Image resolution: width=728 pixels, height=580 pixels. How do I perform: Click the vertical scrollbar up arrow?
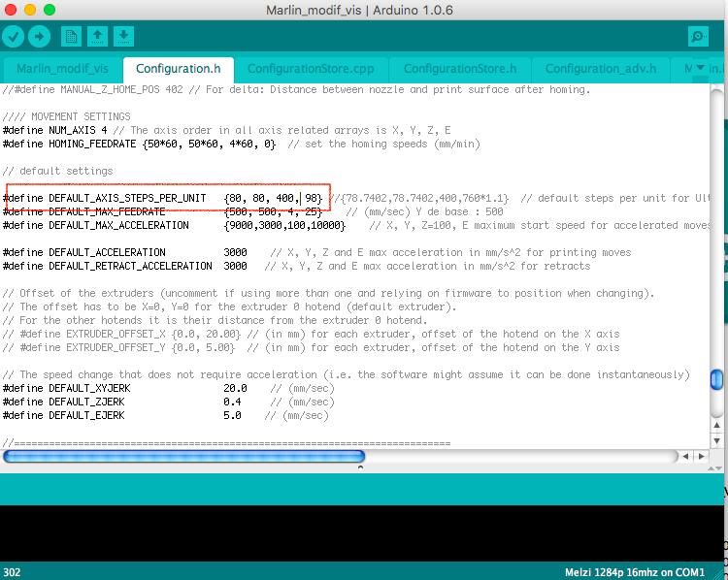[717, 425]
